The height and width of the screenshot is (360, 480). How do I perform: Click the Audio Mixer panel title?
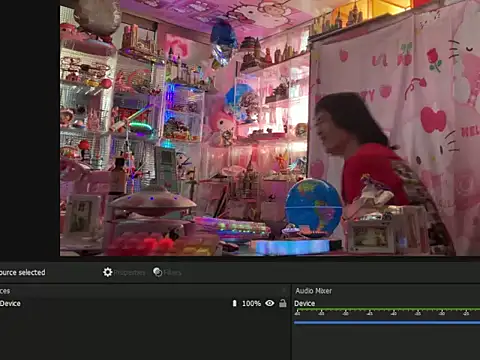coord(313,291)
